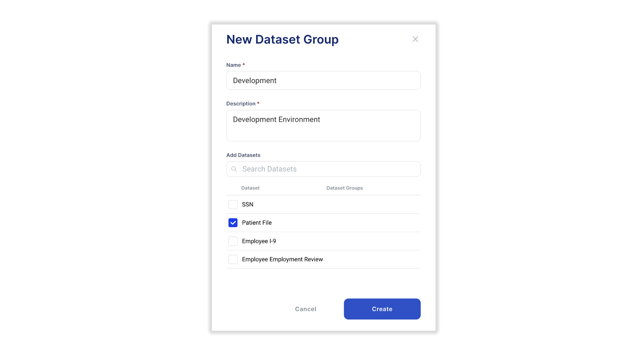
Task: Select the Employee I-9 row label
Action: point(259,241)
